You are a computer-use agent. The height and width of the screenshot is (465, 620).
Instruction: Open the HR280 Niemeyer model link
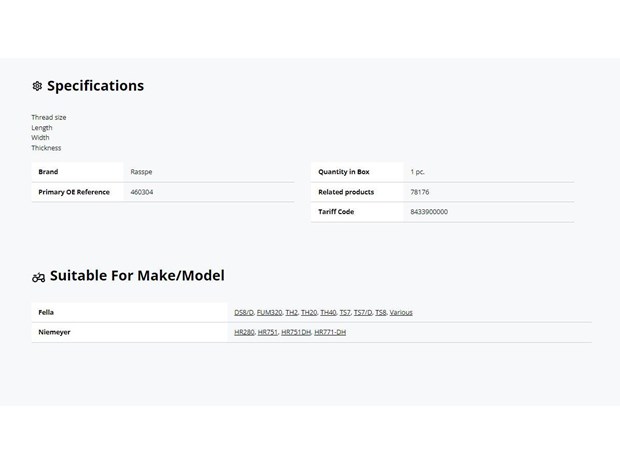(x=244, y=332)
